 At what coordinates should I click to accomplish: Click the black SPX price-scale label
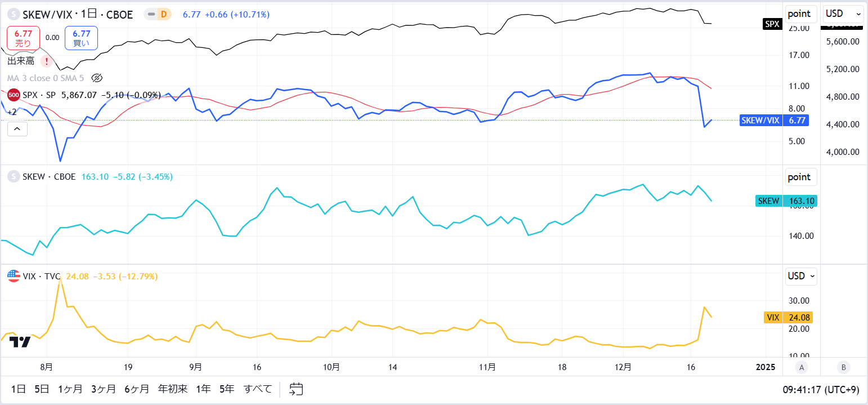(772, 24)
